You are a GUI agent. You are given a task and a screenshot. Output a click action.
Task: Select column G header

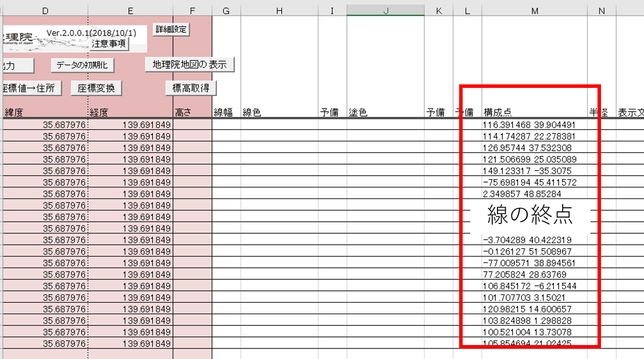click(226, 10)
